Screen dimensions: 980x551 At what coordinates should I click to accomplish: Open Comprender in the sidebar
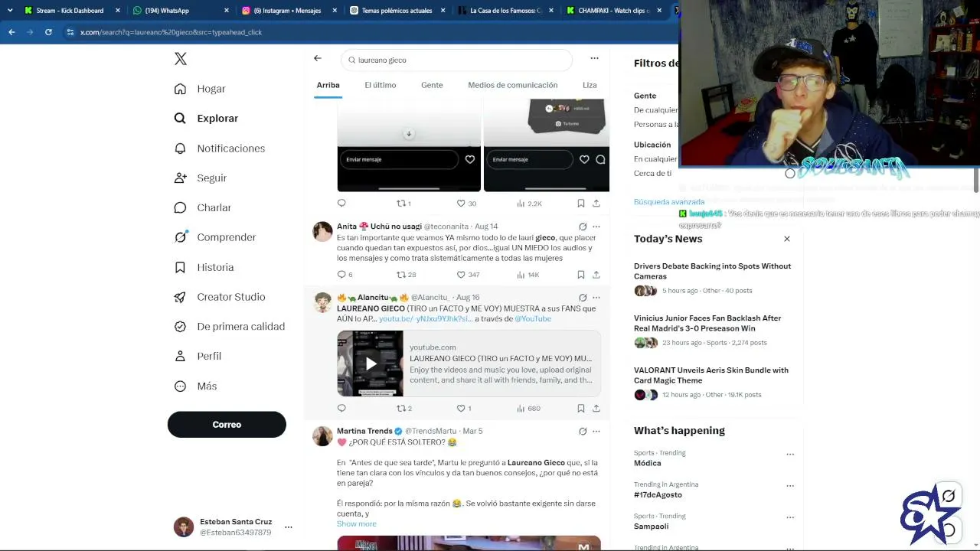pos(215,237)
